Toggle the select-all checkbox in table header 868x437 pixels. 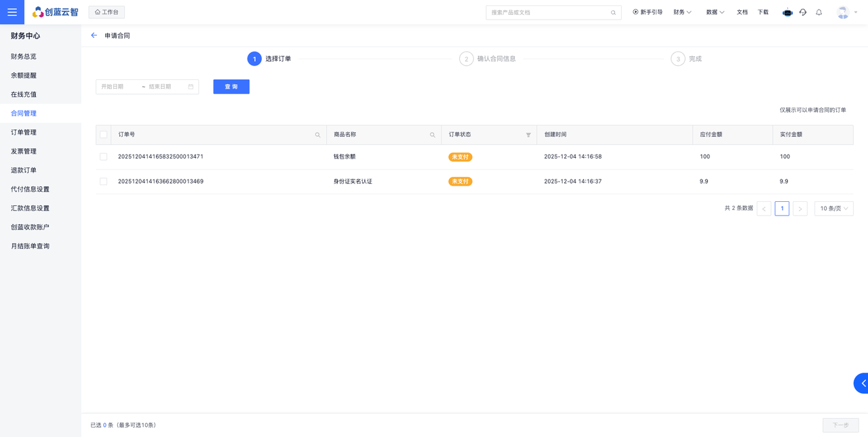pyautogui.click(x=104, y=135)
